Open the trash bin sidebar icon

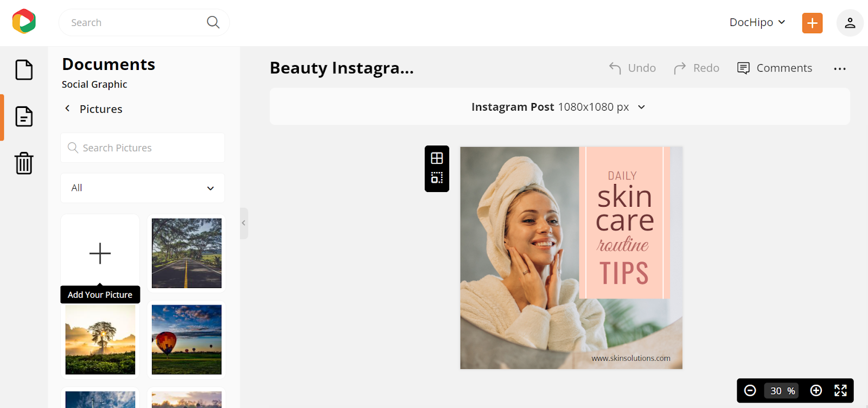24,163
